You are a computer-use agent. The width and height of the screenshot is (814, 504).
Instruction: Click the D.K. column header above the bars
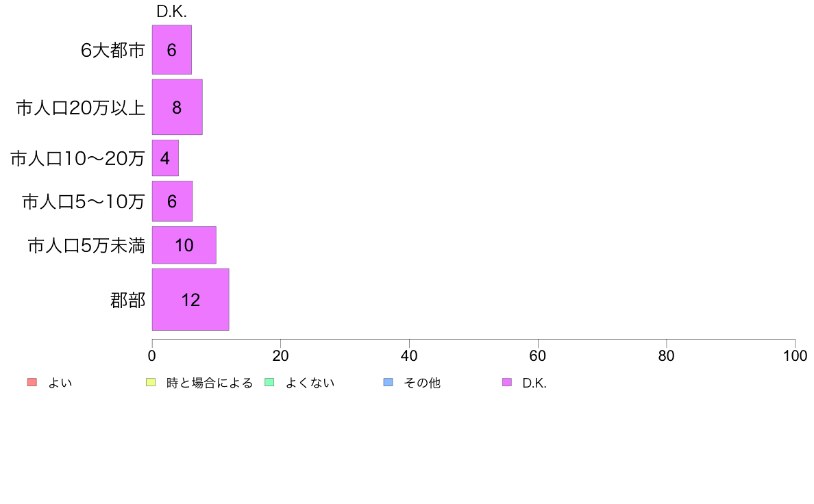tap(171, 12)
